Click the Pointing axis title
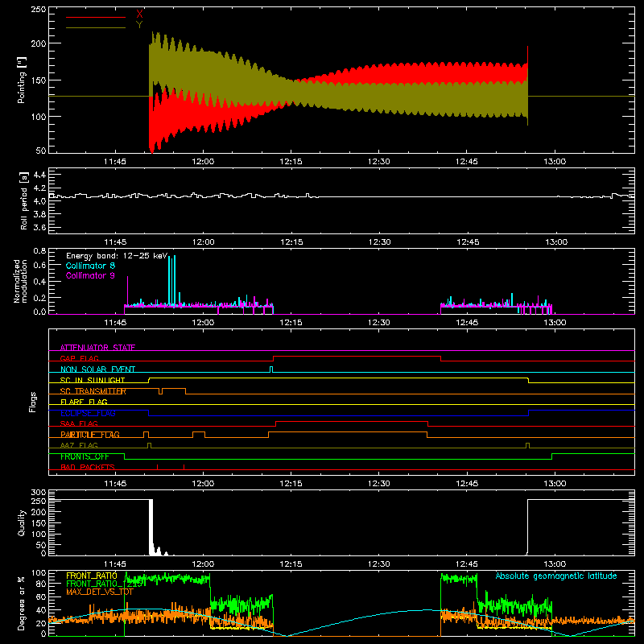 click(22, 80)
